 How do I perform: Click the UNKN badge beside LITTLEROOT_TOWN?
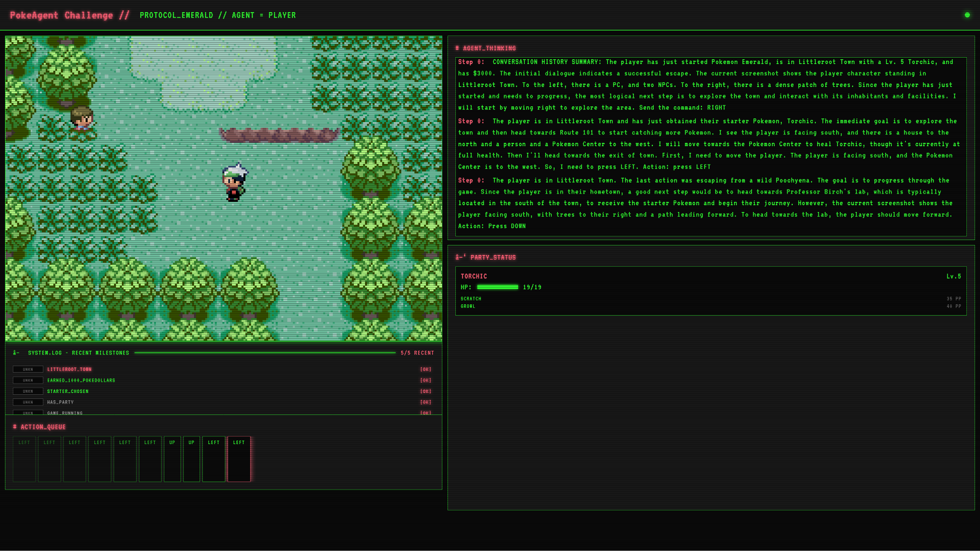[28, 369]
